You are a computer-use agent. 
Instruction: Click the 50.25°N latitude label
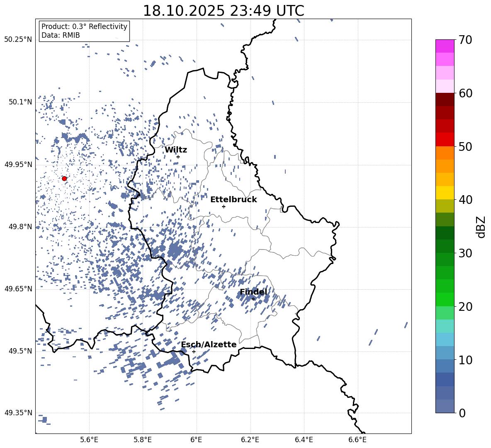pyautogui.click(x=18, y=40)
